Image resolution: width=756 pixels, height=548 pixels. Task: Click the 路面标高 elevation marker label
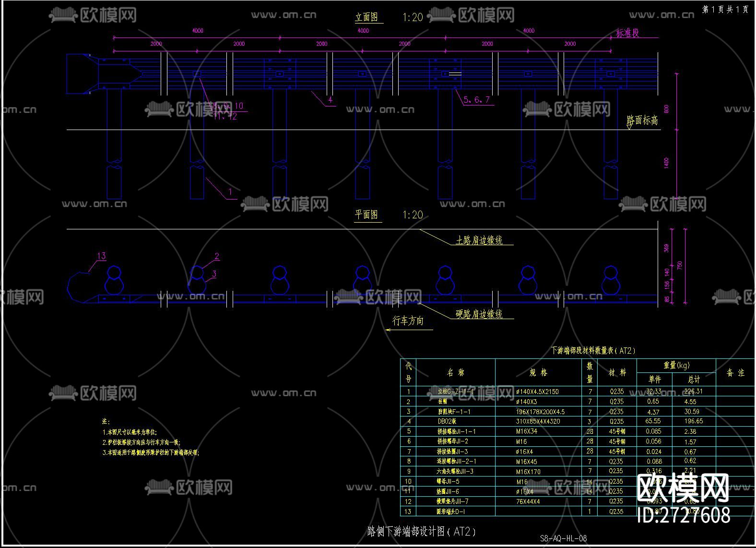pos(642,120)
